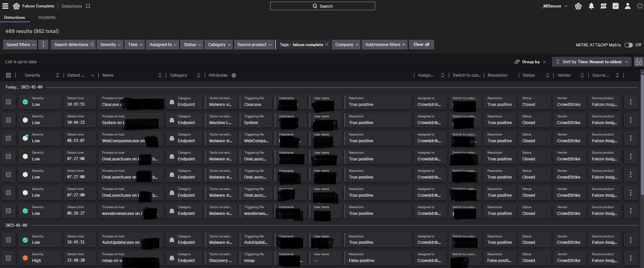This screenshot has width=644, height=268.
Task: Open actions menu for System detection row
Action: [x=631, y=120]
